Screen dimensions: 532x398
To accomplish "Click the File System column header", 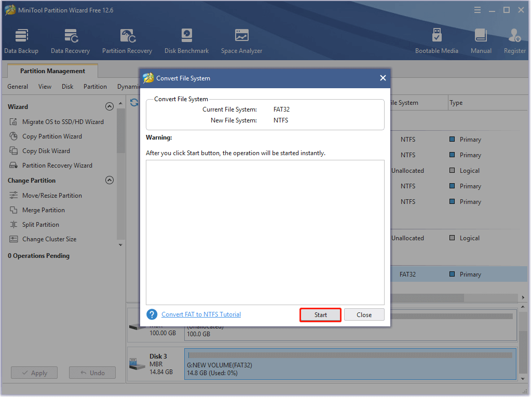I will (x=405, y=103).
